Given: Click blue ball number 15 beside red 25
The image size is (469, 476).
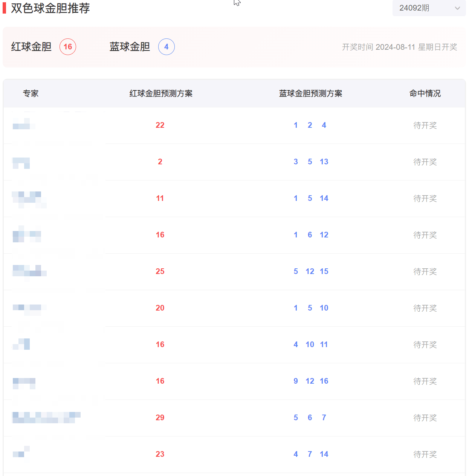Looking at the screenshot, I should 324,271.
